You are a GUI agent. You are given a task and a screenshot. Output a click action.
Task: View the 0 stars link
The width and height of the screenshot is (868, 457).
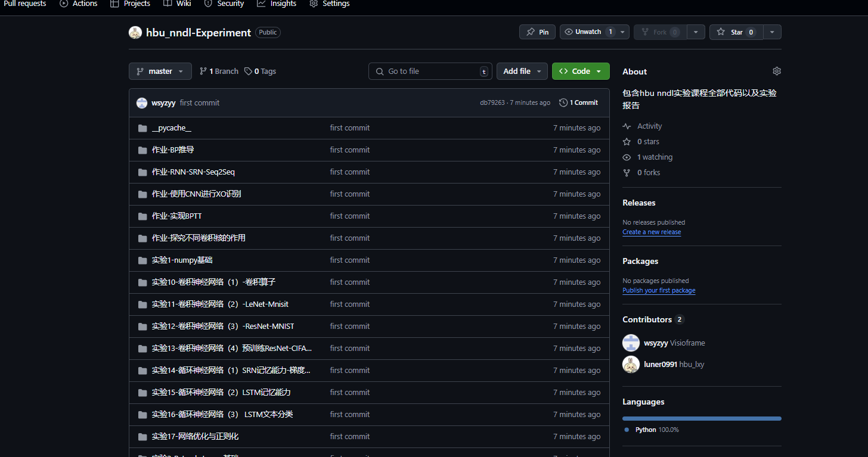(x=641, y=141)
